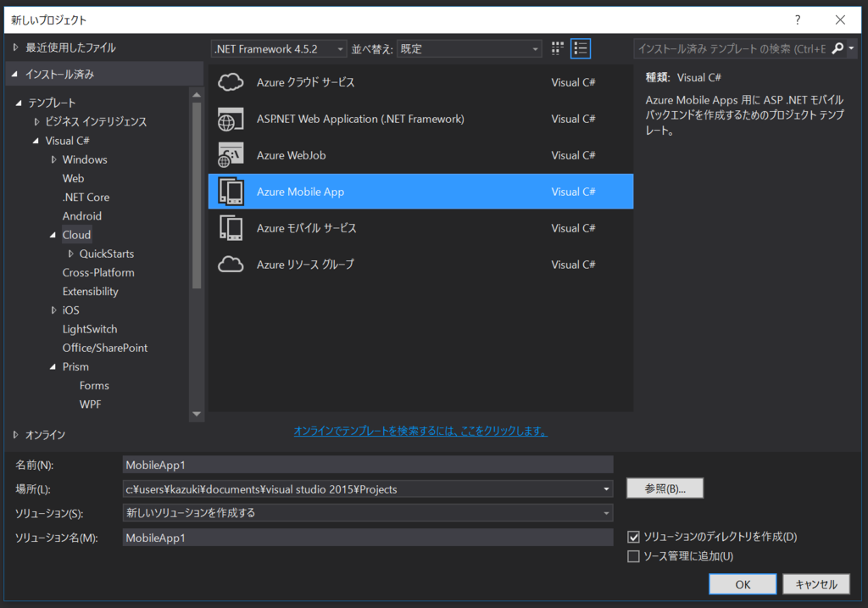Click the search magnifier icon
Screen dimensions: 868x608
pos(837,48)
